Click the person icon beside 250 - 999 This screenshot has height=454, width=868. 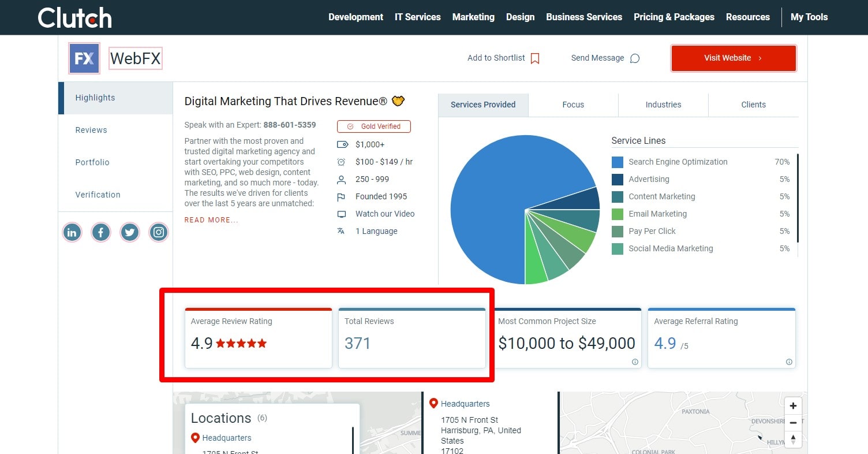click(341, 180)
